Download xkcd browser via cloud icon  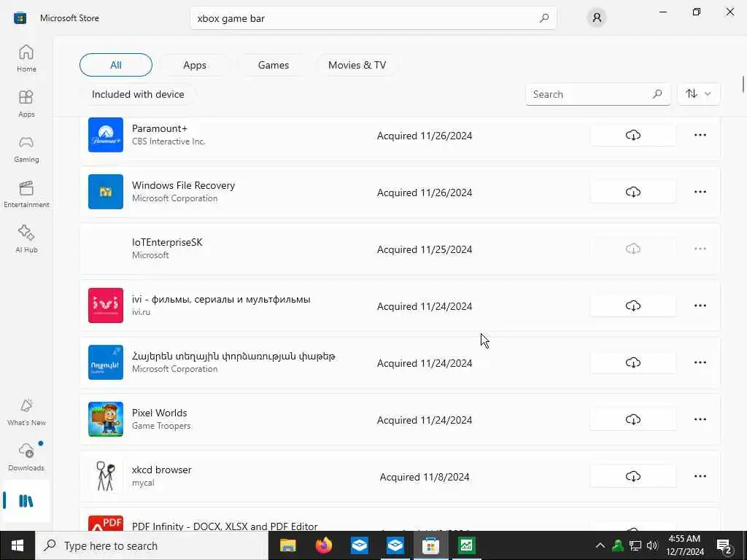632,476
